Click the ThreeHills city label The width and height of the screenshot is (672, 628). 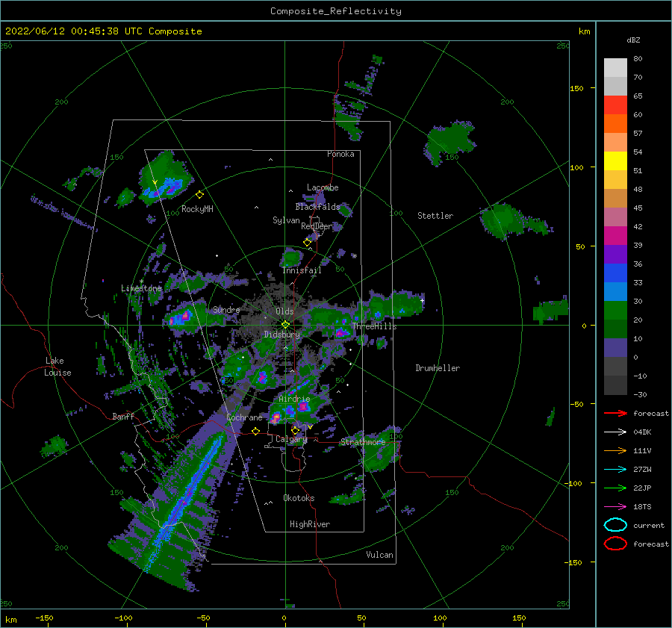[375, 326]
